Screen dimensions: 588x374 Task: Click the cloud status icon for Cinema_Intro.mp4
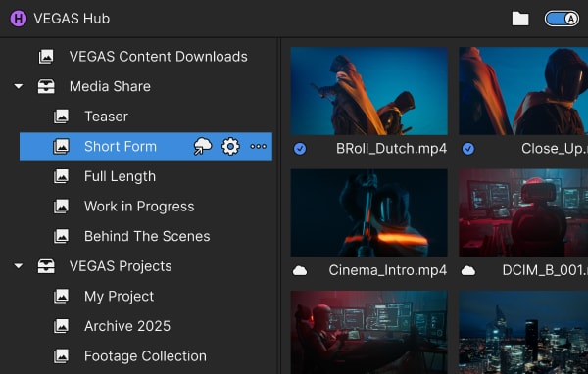[x=300, y=270]
